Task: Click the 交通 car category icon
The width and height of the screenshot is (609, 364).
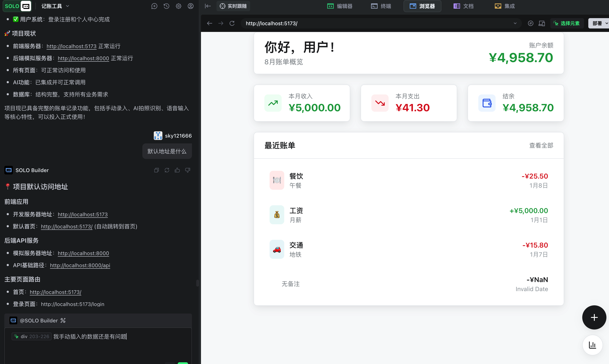Action: pos(277,249)
